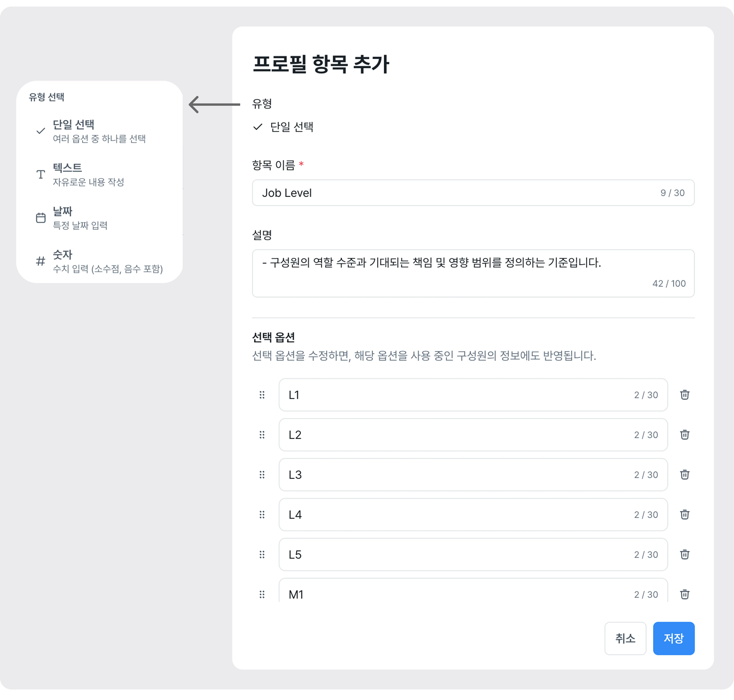
Task: Delete the L5 option with trash icon
Action: tap(684, 554)
